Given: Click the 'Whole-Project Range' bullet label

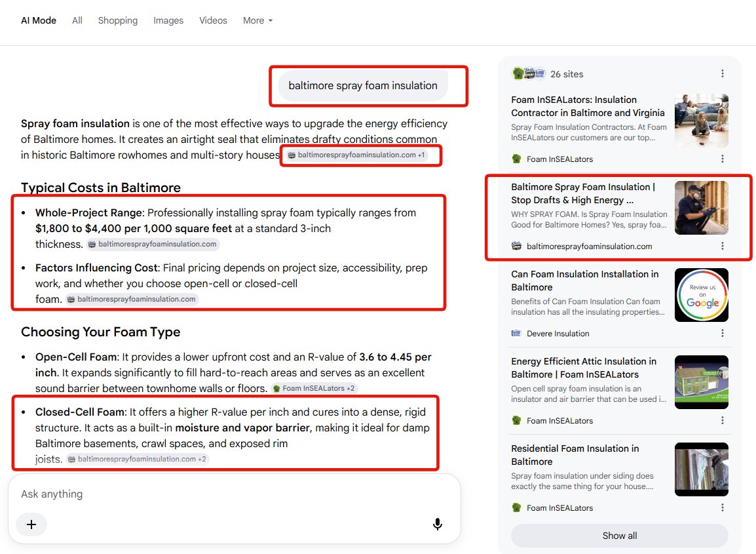Looking at the screenshot, I should tap(89, 213).
